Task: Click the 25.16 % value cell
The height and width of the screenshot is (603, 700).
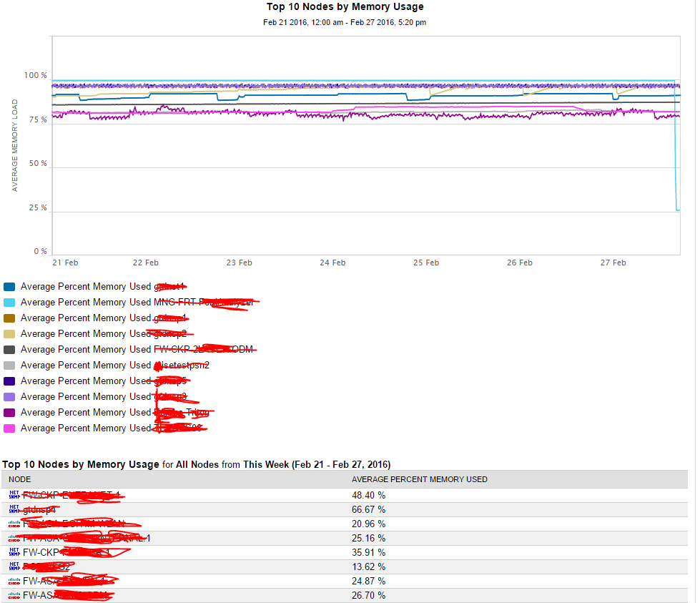Action: pyautogui.click(x=368, y=538)
